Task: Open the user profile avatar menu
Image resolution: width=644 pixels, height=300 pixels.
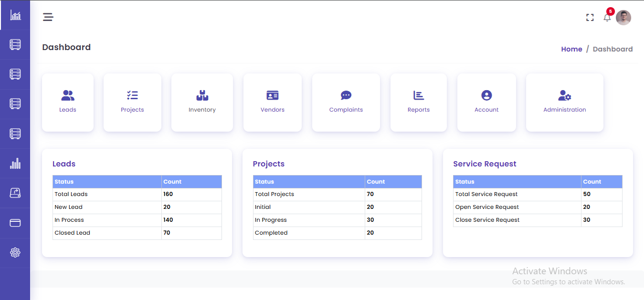Action: click(x=623, y=18)
